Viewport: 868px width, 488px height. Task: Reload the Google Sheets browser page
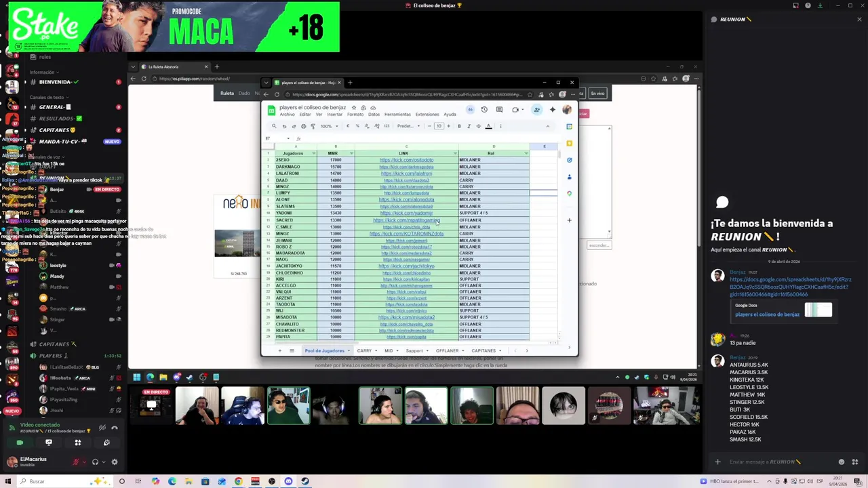click(276, 94)
